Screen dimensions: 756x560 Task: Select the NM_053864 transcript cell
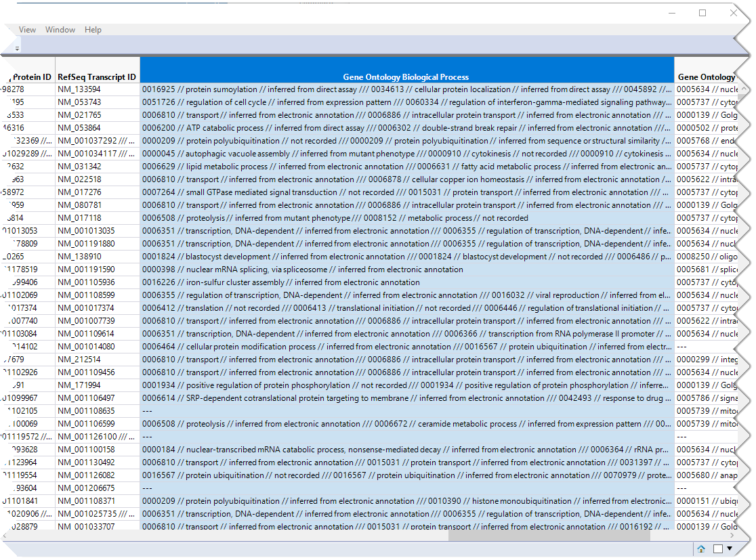point(79,128)
